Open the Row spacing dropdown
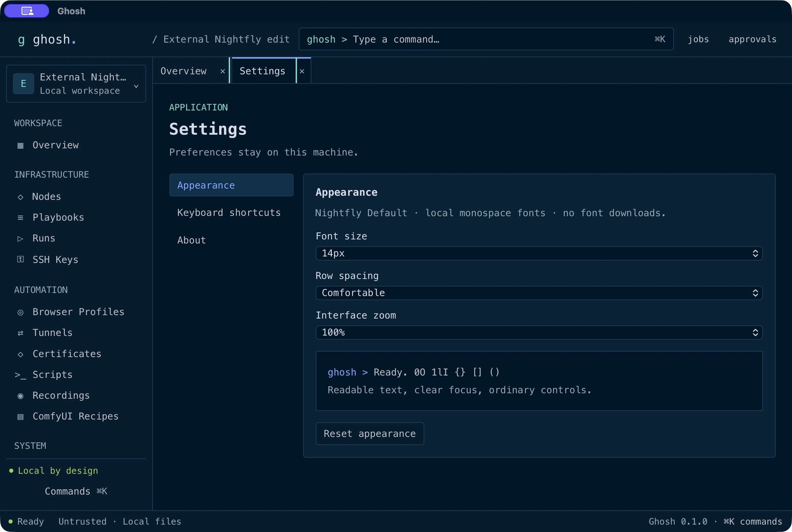The height and width of the screenshot is (532, 792). point(539,293)
